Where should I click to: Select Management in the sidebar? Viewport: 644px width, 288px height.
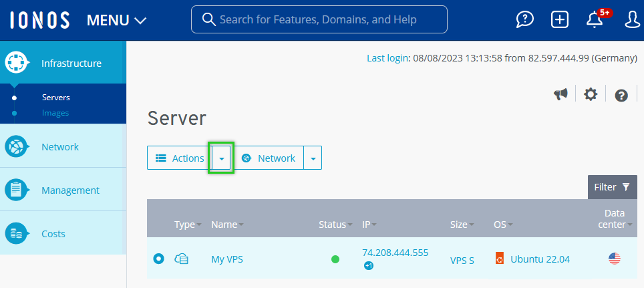(x=70, y=190)
